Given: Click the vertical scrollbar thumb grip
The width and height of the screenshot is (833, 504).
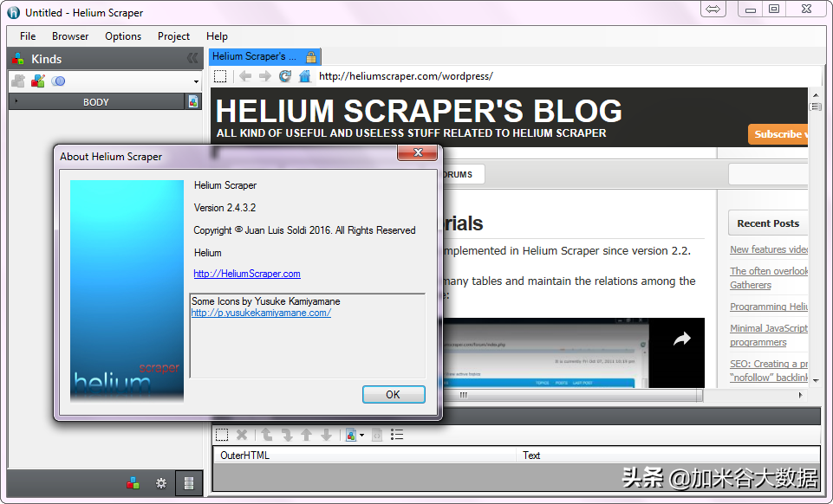Looking at the screenshot, I should (x=816, y=107).
